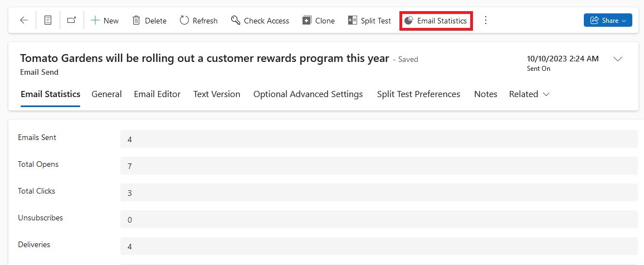Open the record set form icon
Image resolution: width=644 pixels, height=265 pixels.
pyautogui.click(x=48, y=20)
